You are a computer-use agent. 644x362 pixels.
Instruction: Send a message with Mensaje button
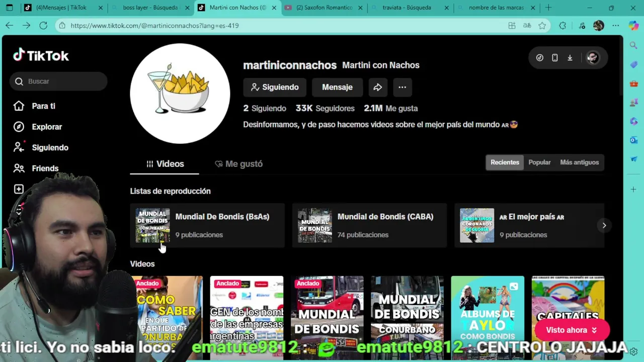[x=337, y=87]
